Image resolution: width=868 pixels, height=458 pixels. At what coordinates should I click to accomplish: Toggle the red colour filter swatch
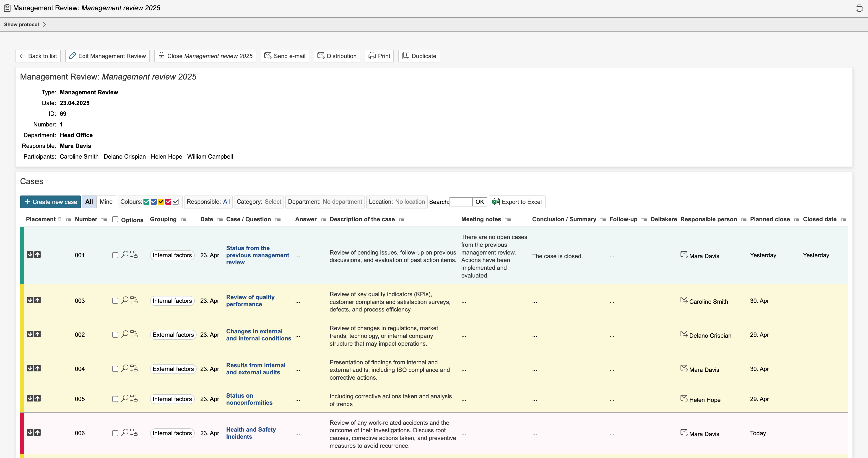point(168,202)
